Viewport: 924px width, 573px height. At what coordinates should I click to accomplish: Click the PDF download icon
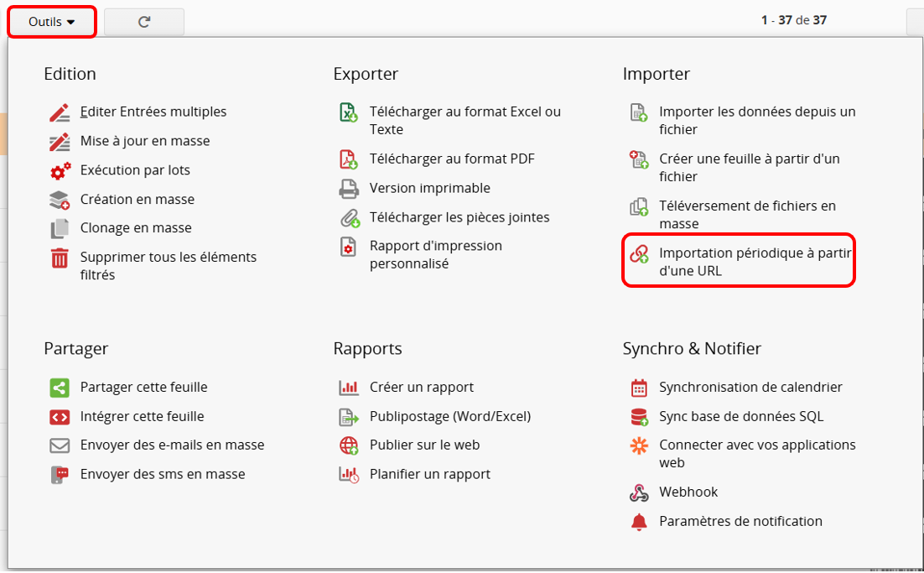pyautogui.click(x=349, y=159)
